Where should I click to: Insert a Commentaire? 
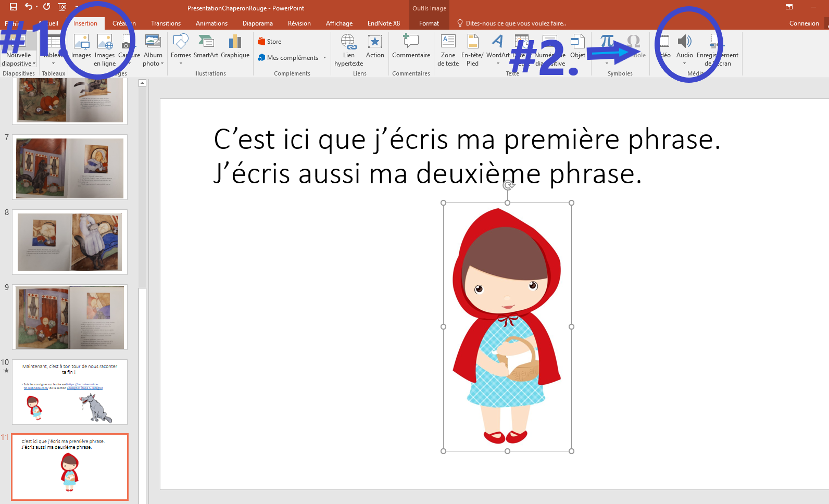pos(411,47)
